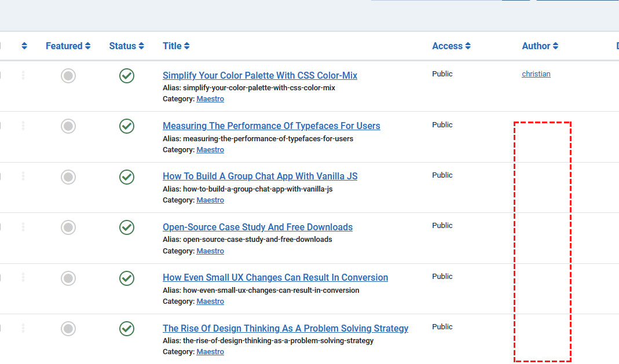Click status checkmark for How Even Small UX Changes

click(127, 278)
